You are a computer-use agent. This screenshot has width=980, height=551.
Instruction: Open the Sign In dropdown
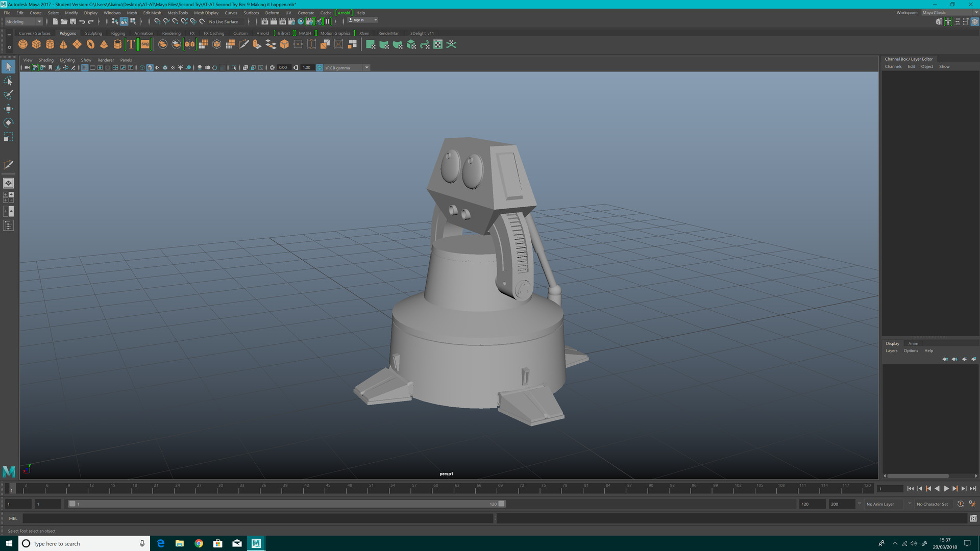tap(363, 20)
